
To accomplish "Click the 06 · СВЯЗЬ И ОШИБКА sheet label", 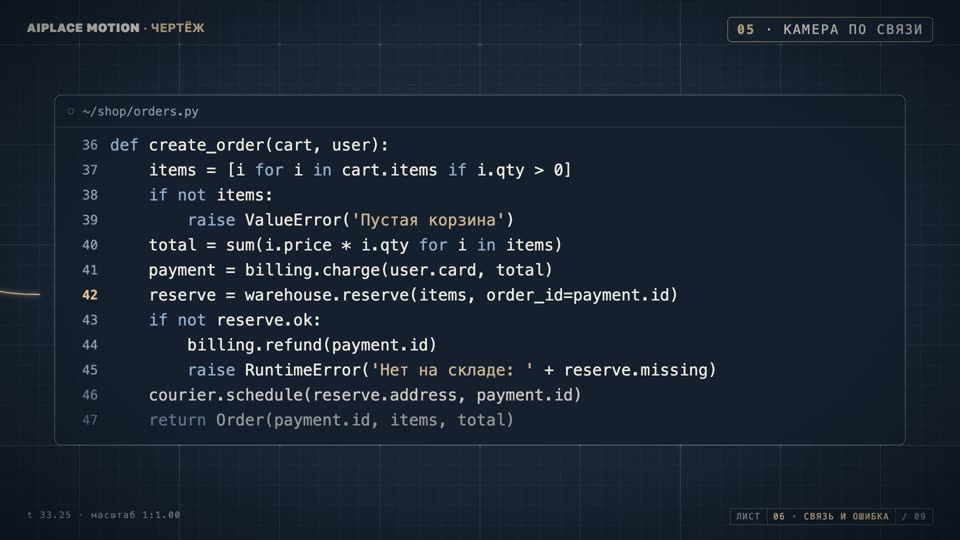I will pyautogui.click(x=831, y=517).
